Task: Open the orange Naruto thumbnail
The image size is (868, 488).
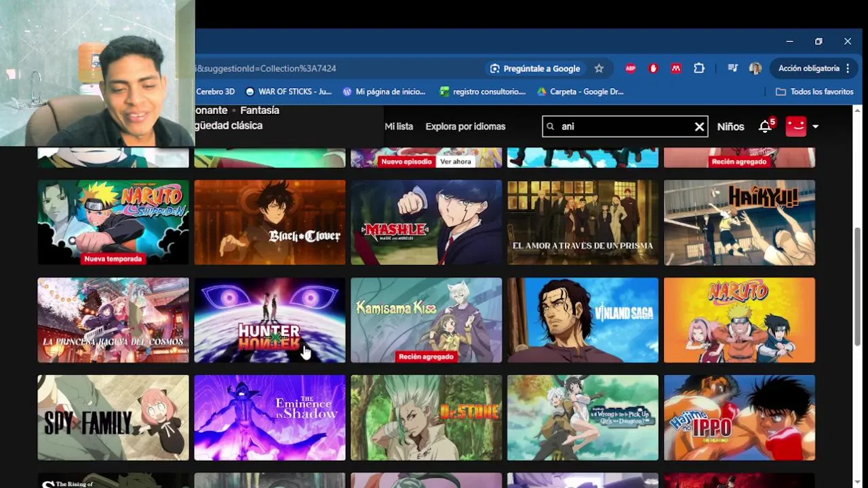Action: click(x=740, y=320)
